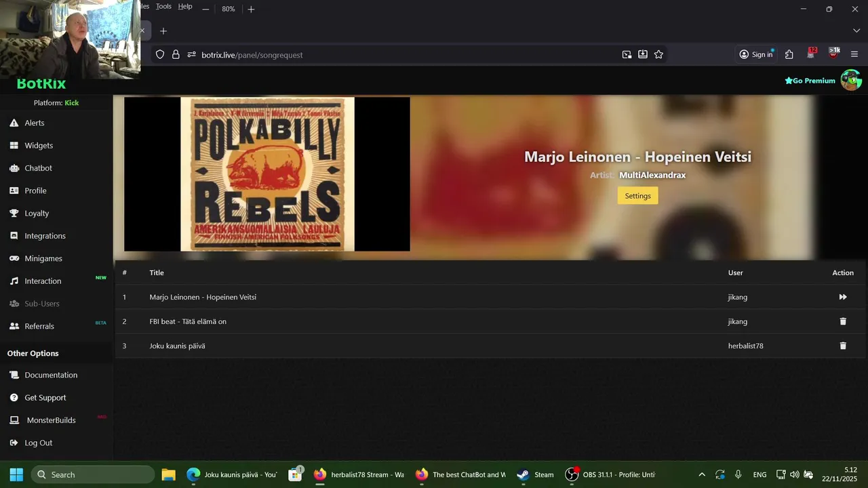Screen dimensions: 868x488
Task: Click the botrix.live address bar
Action: [x=407, y=54]
